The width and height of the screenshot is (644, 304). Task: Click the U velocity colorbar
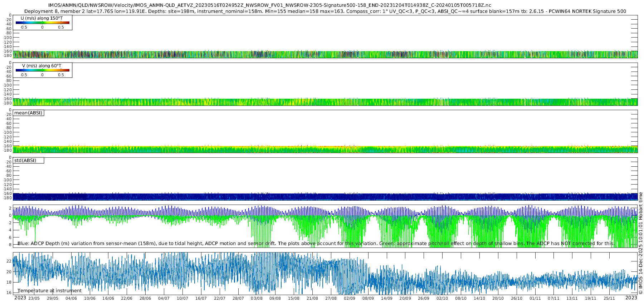[42, 23]
